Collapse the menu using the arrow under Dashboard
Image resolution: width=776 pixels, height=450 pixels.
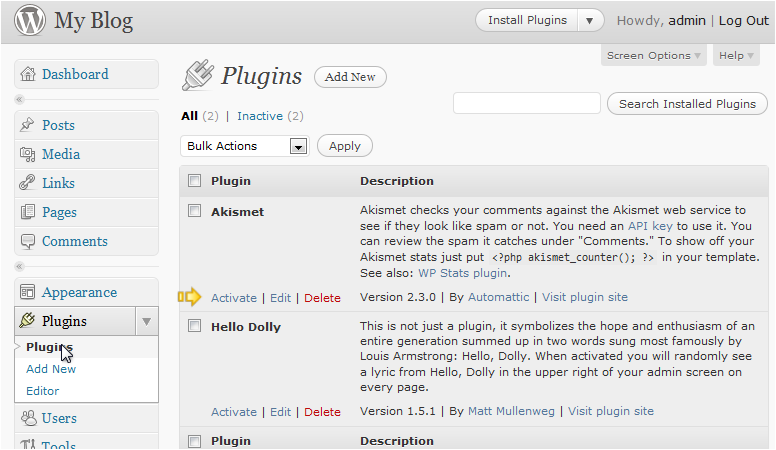tap(19, 100)
